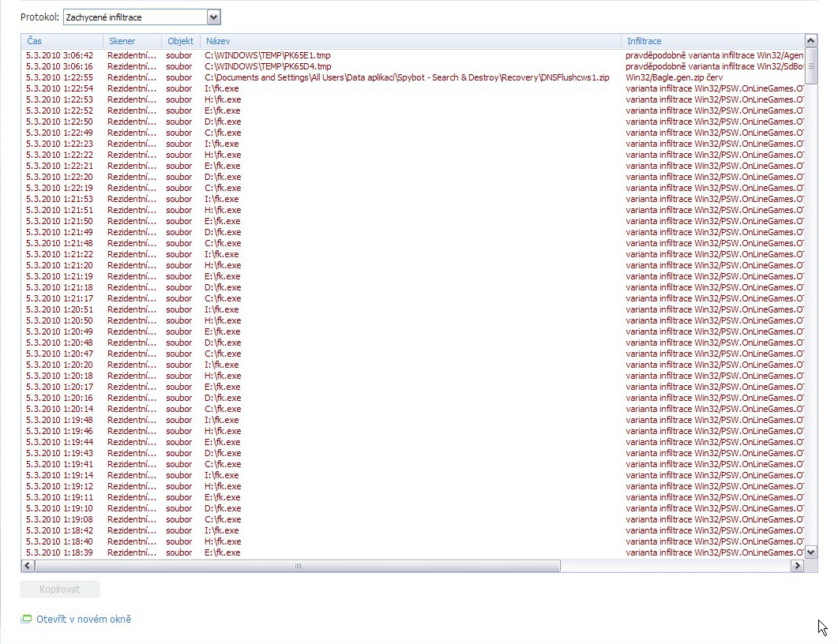Click the Zachycené infiltrace combo box field

[134, 17]
